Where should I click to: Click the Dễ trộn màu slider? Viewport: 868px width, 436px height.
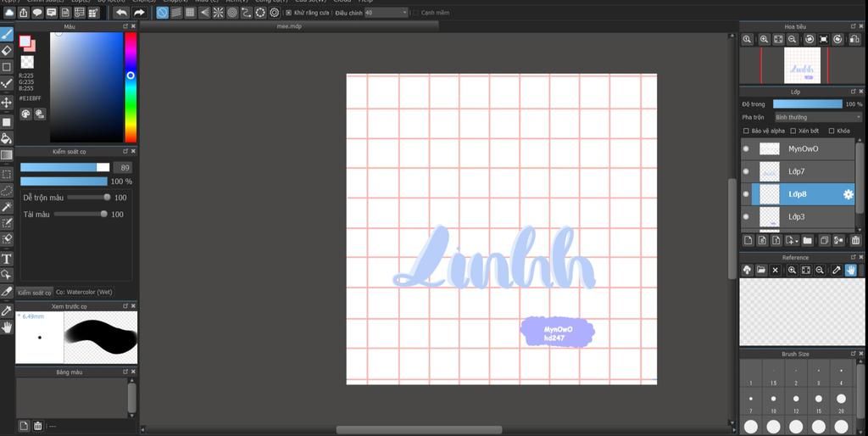[88, 198]
